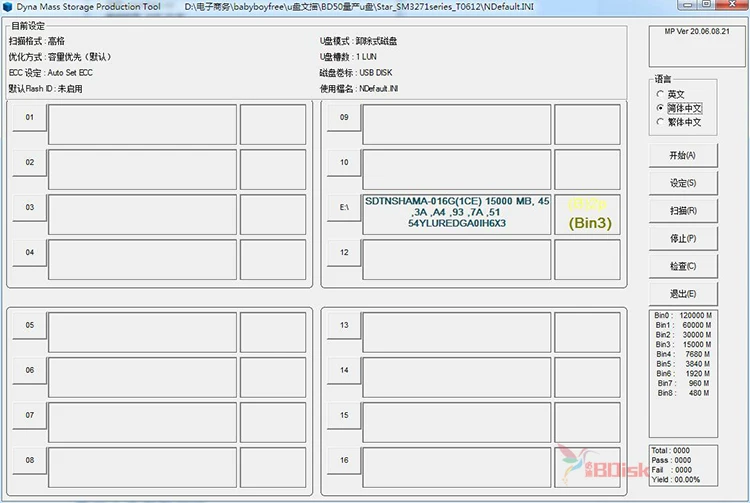Click port button 12

(x=344, y=252)
